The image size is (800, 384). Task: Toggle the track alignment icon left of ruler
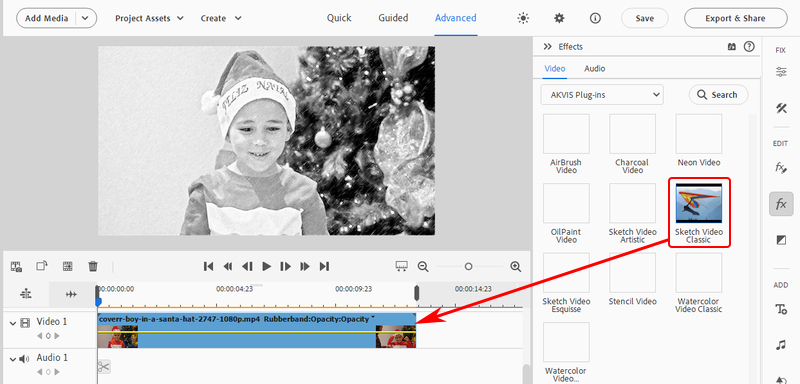coord(26,294)
